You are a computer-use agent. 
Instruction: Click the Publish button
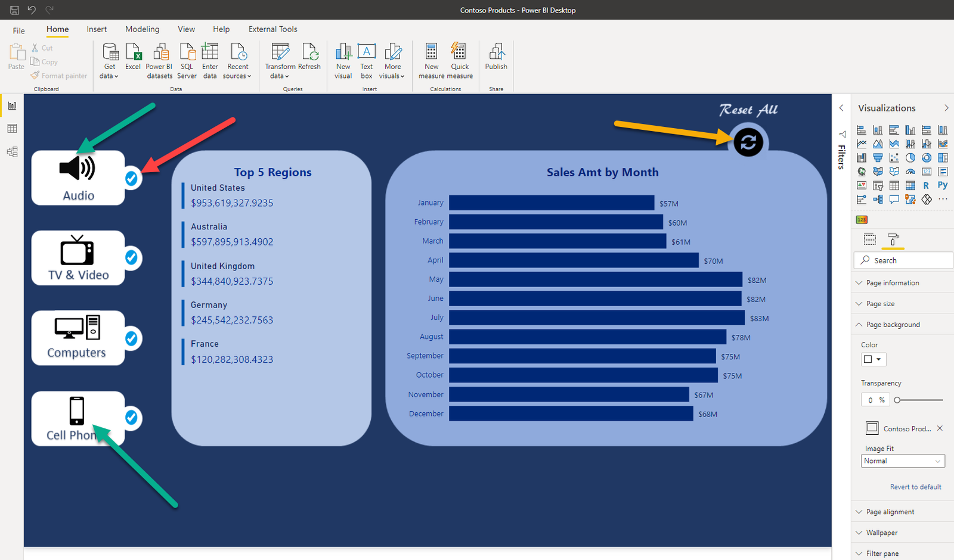tap(496, 57)
